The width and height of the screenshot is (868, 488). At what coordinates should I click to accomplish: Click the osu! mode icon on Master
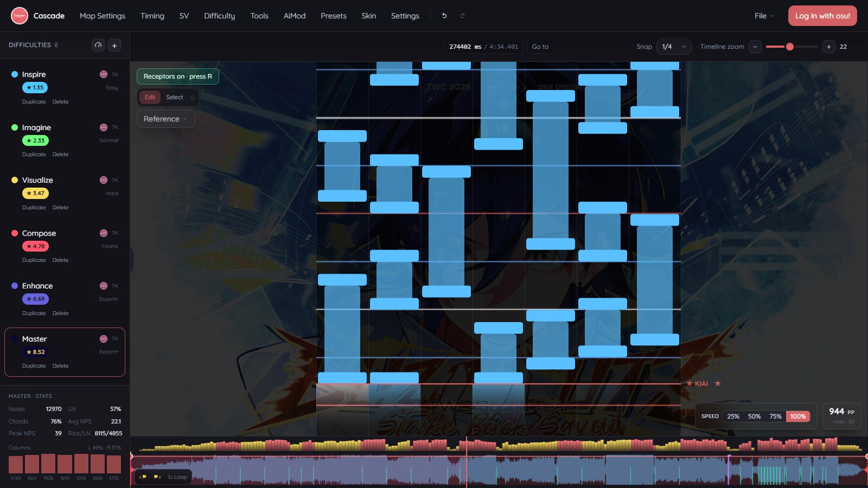pyautogui.click(x=104, y=339)
